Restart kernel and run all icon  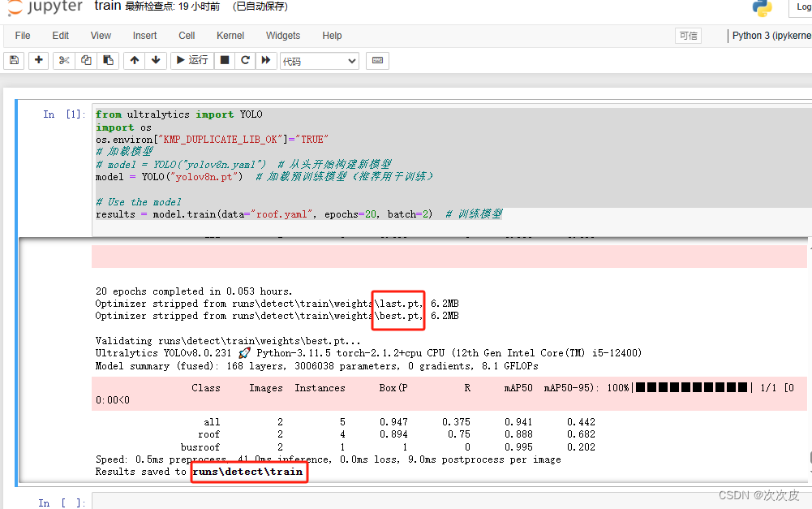pyautogui.click(x=266, y=61)
